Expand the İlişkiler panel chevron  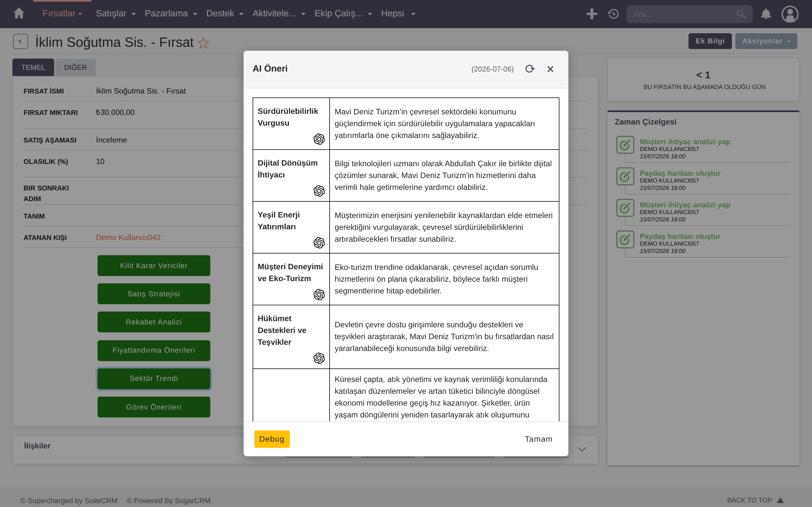582,449
